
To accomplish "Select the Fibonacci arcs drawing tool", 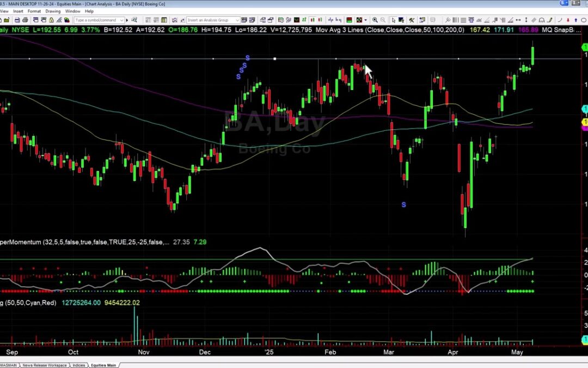I will (542, 20).
